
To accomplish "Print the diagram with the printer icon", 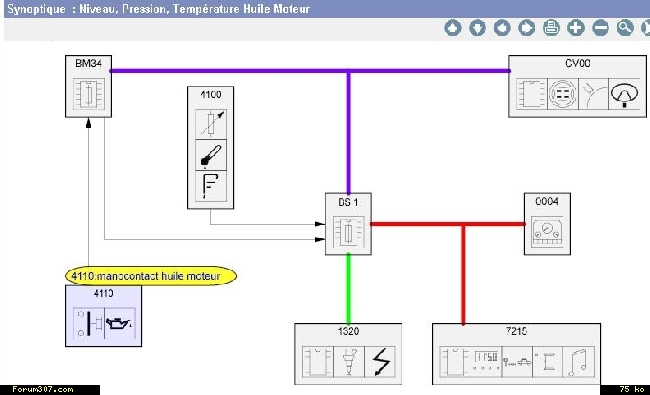I will [x=551, y=28].
